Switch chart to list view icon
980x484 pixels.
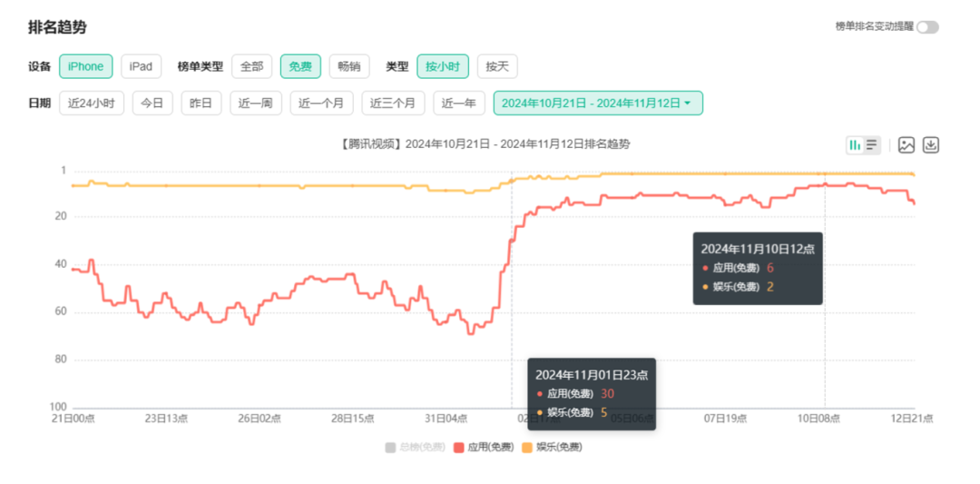click(872, 145)
